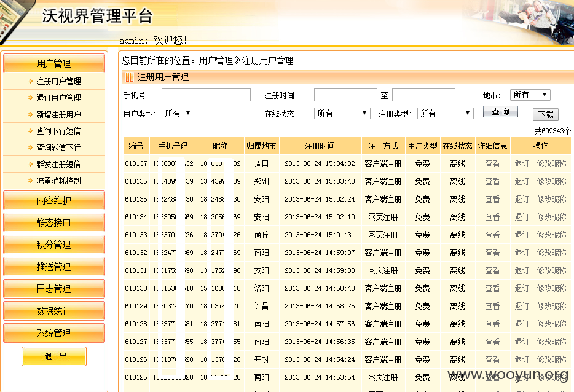Click the 在线状态 column header
This screenshot has height=392, width=574.
pyautogui.click(x=458, y=146)
